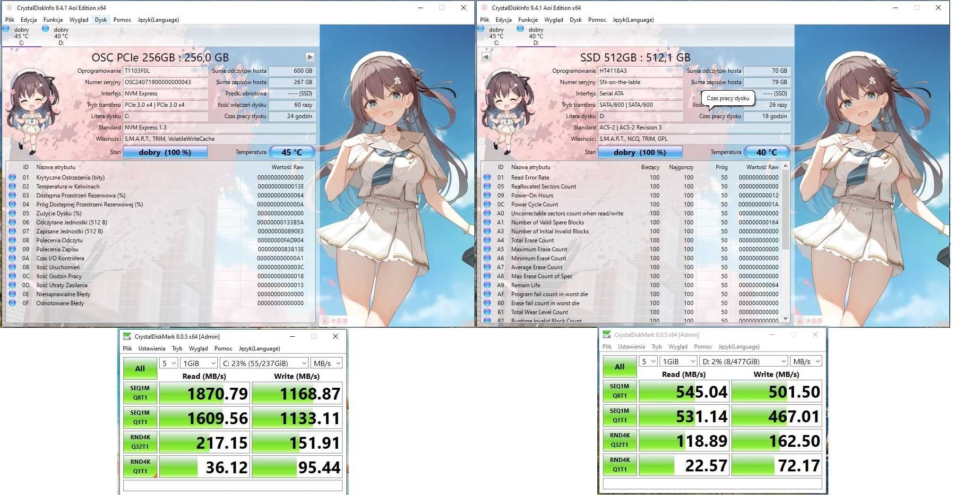
Task: Open Ustawienia menu in left CrystalDiskMark
Action: point(152,349)
